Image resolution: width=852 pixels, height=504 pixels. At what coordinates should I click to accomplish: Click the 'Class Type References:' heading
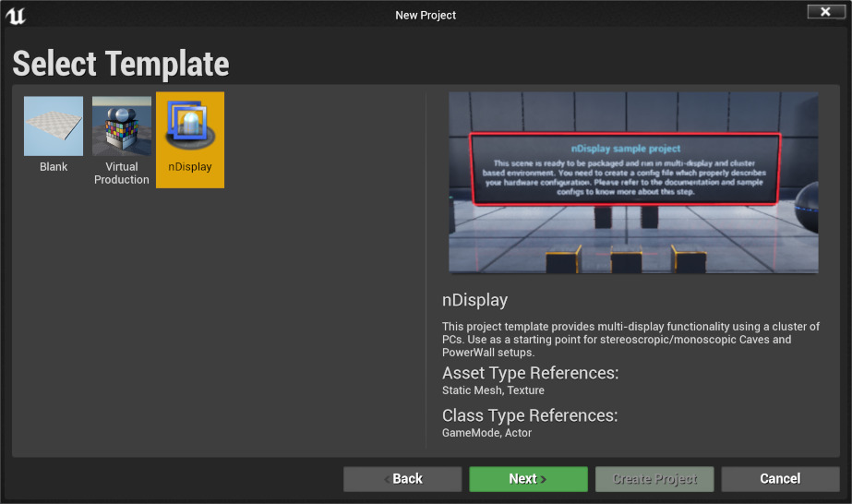coord(530,415)
